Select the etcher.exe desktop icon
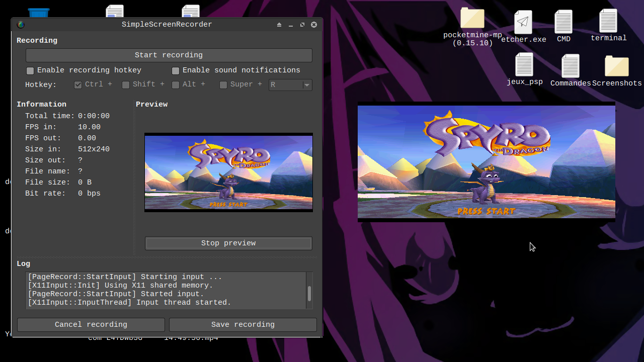Viewport: 644px width, 362px height. [523, 22]
